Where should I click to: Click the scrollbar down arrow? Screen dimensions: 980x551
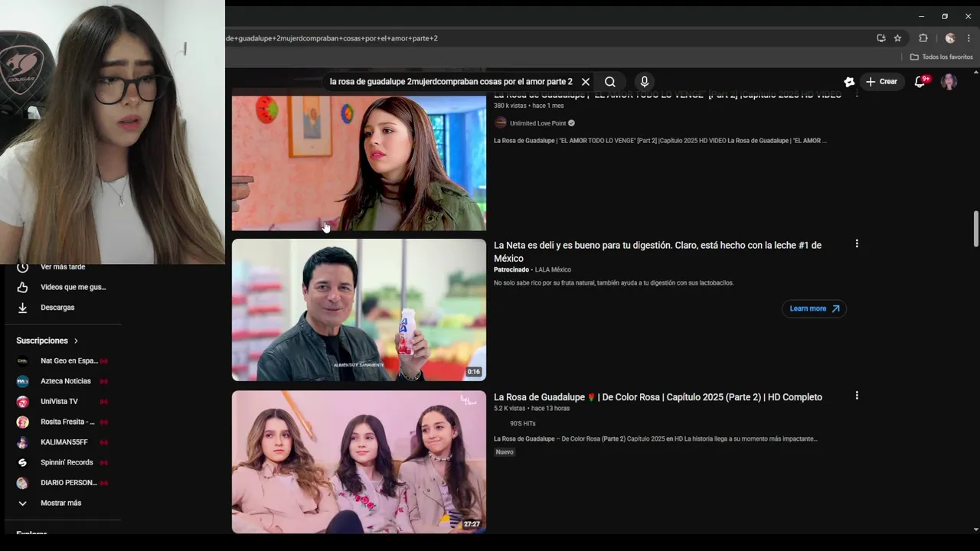[x=975, y=529]
